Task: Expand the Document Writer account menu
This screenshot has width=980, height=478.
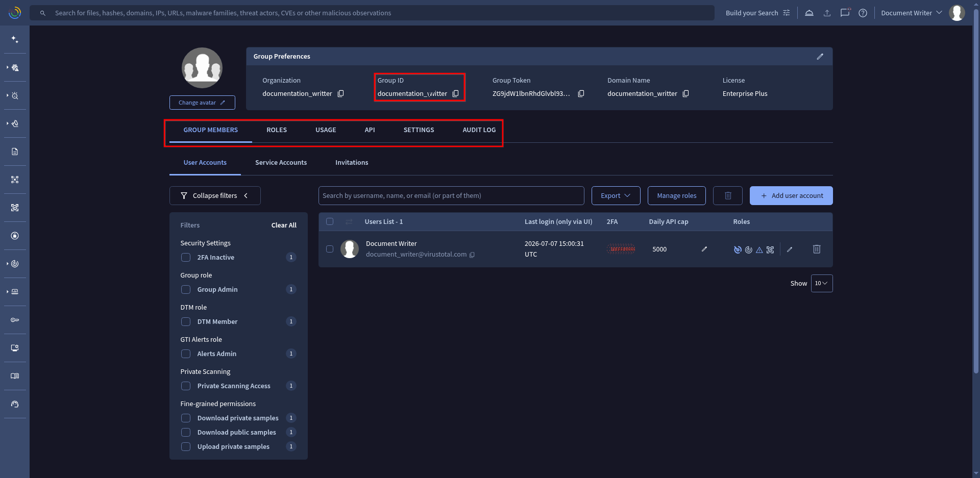Action: pyautogui.click(x=911, y=13)
